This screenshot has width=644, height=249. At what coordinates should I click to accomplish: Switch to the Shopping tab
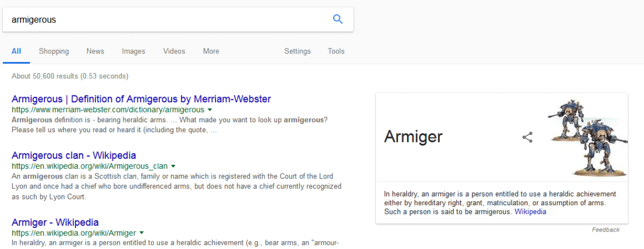pos(54,51)
